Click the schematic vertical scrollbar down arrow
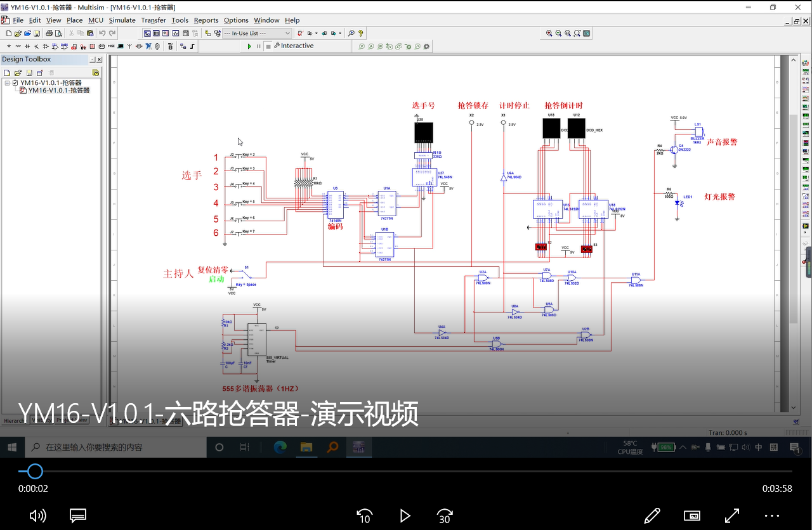Viewport: 812px width, 530px height. 792,408
